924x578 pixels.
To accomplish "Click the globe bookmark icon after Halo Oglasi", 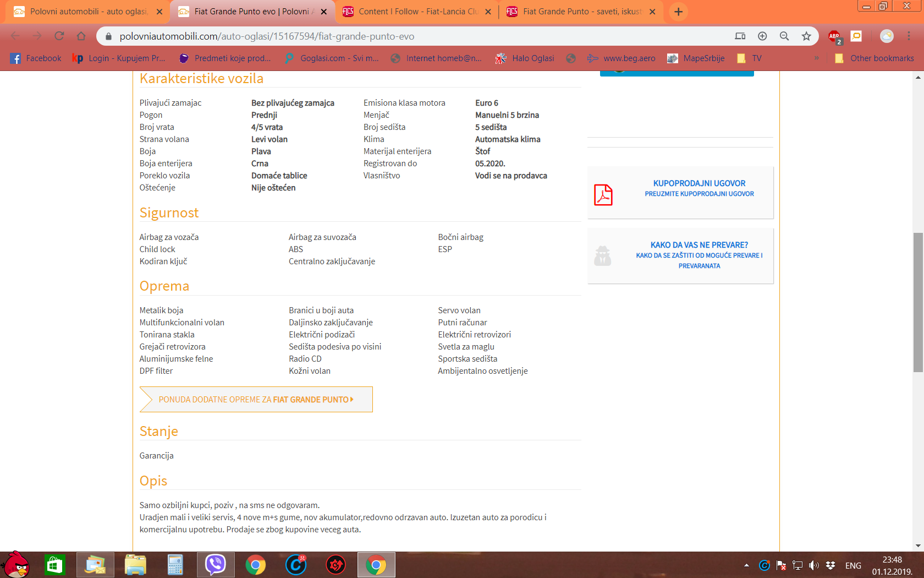I will click(x=571, y=58).
